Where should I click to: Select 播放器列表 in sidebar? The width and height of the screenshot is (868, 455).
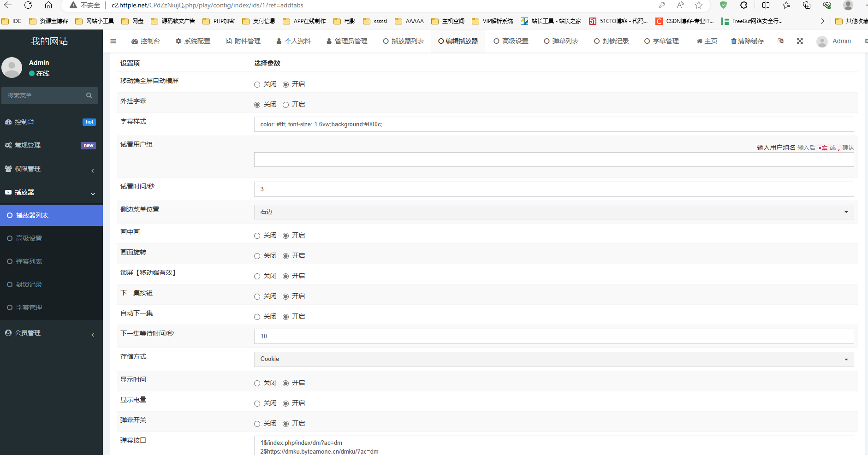pyautogui.click(x=51, y=215)
